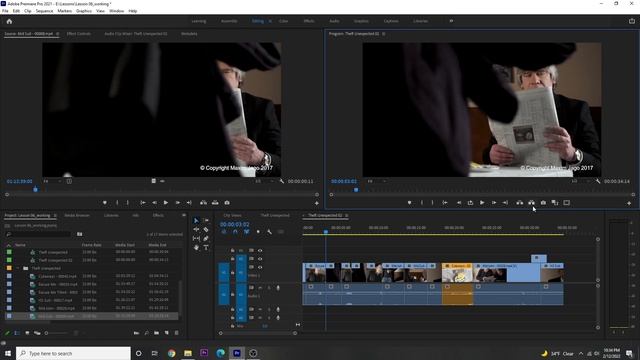The image size is (640, 360).
Task: Delete selected item with trash icon
Action: (x=176, y=333)
